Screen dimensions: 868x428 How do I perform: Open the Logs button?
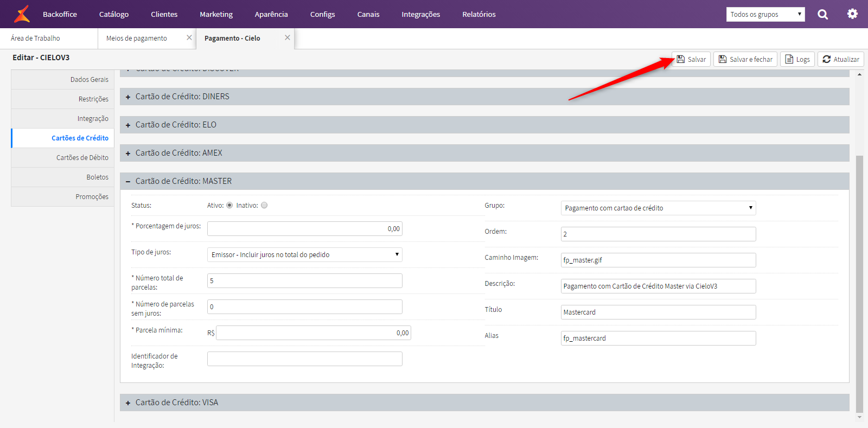pos(797,59)
